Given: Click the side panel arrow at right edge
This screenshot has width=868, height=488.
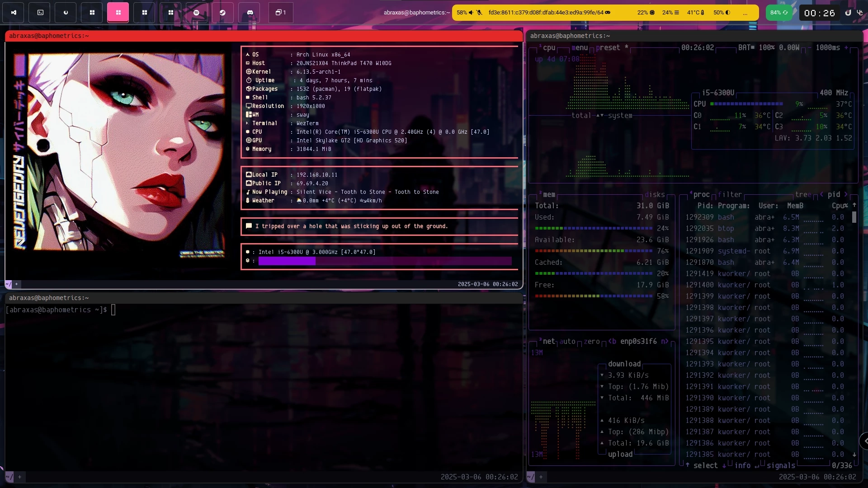Looking at the screenshot, I should (x=864, y=441).
